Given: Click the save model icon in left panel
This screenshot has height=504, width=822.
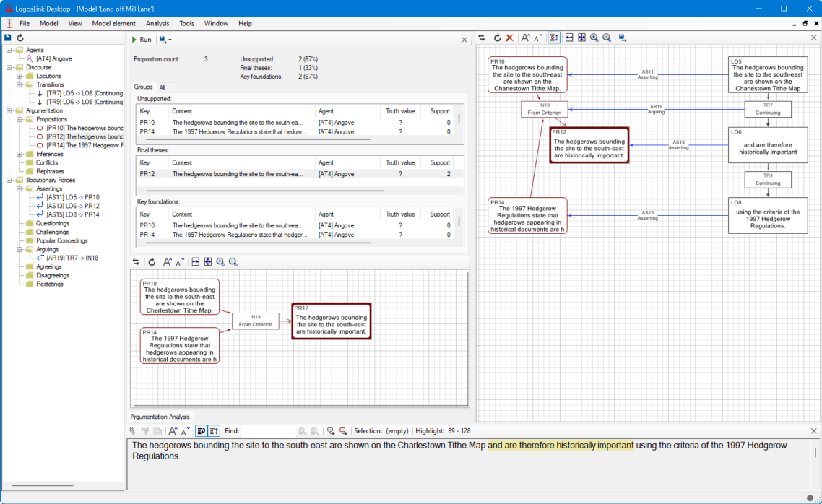Looking at the screenshot, I should click(x=8, y=38).
